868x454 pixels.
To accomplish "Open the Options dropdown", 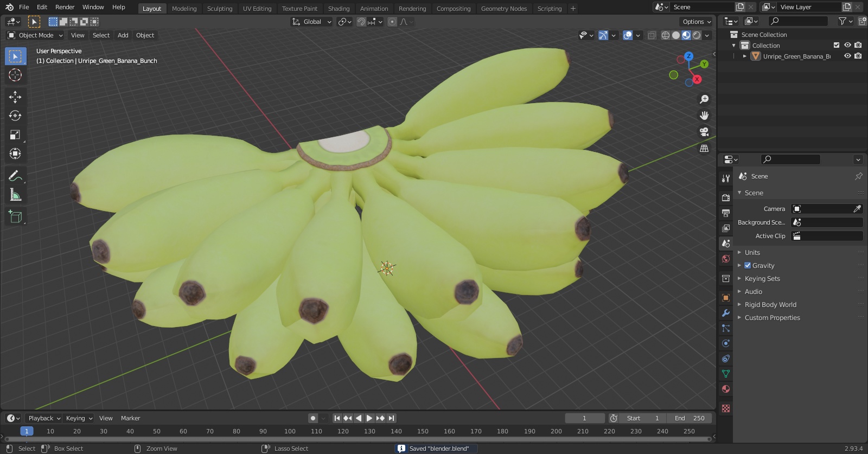I will (x=697, y=22).
